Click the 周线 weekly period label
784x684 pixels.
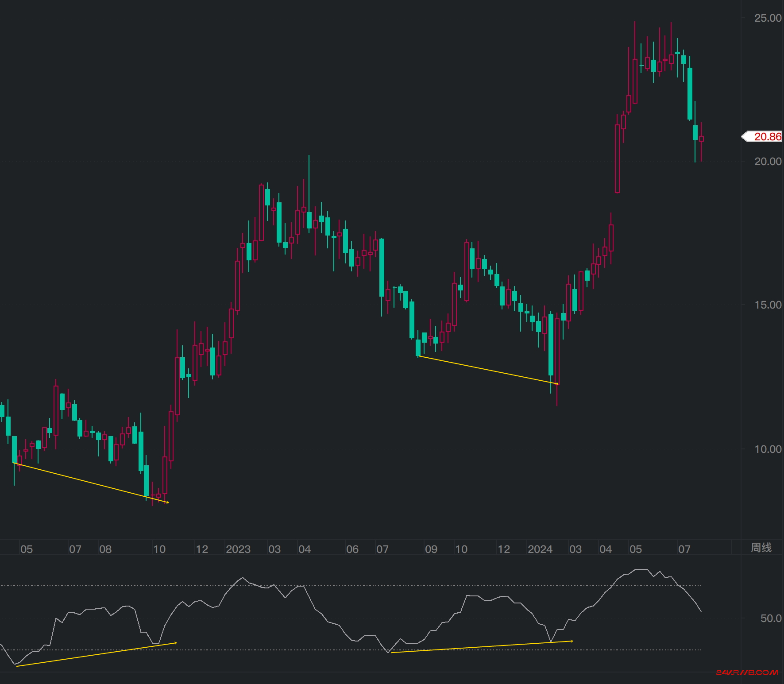761,548
